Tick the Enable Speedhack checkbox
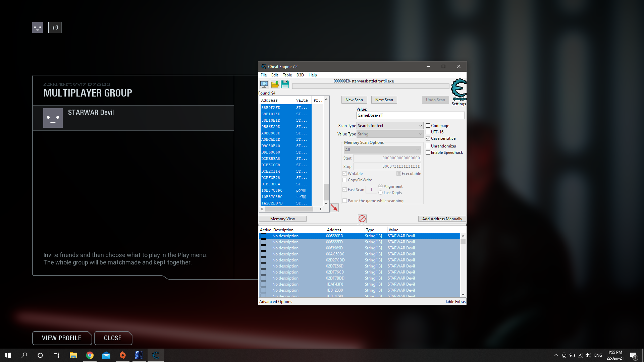 click(428, 153)
